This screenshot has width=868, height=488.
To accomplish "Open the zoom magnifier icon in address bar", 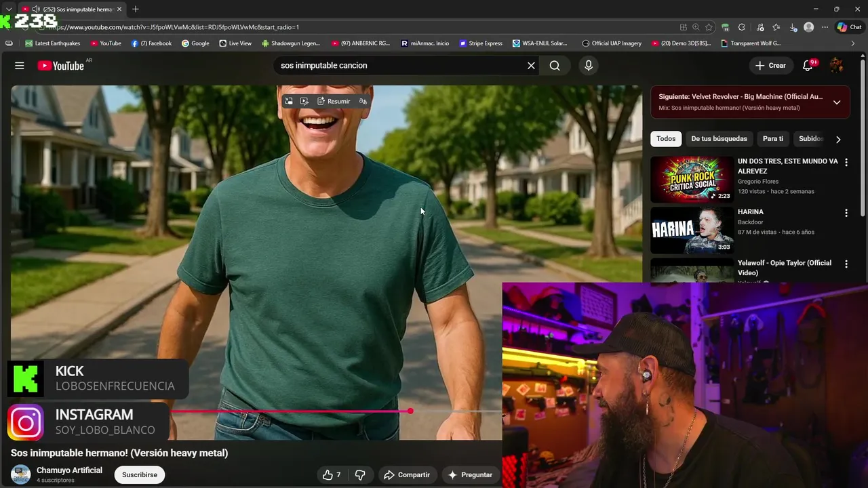I will pyautogui.click(x=696, y=27).
